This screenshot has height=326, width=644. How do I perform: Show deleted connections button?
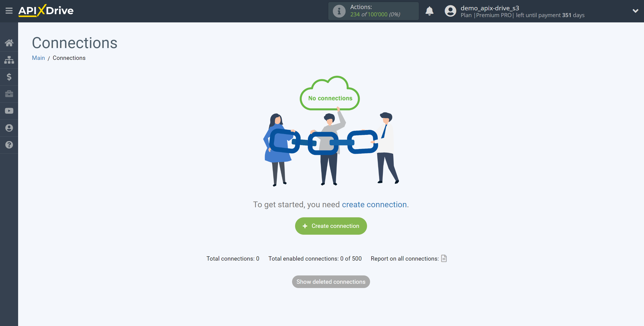pyautogui.click(x=331, y=281)
